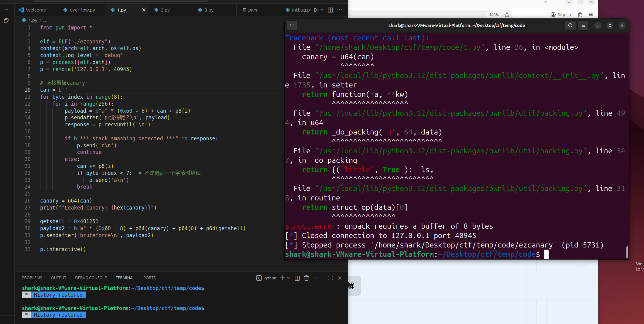Image resolution: width=644 pixels, height=324 pixels.
Task: Create a new terminal with plus icon
Action: pyautogui.click(x=283, y=278)
